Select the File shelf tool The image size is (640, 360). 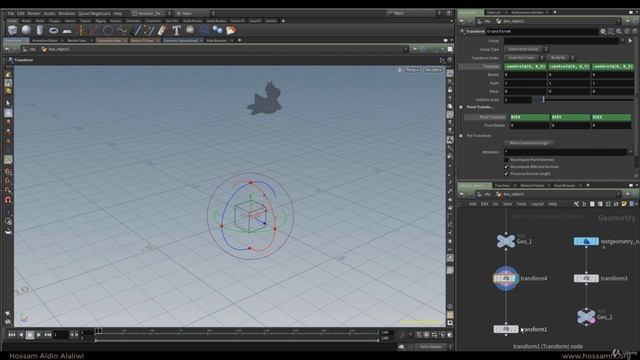pyautogui.click(x=231, y=30)
